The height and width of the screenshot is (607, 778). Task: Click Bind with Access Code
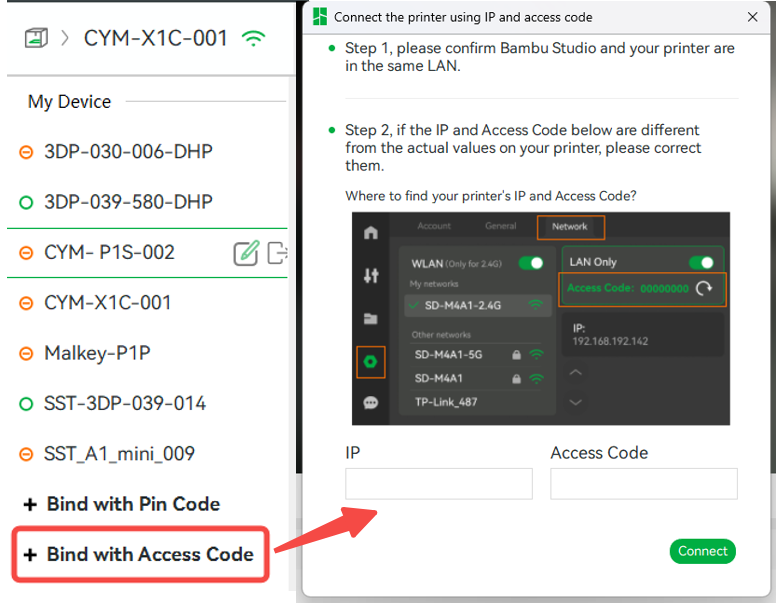click(x=138, y=554)
